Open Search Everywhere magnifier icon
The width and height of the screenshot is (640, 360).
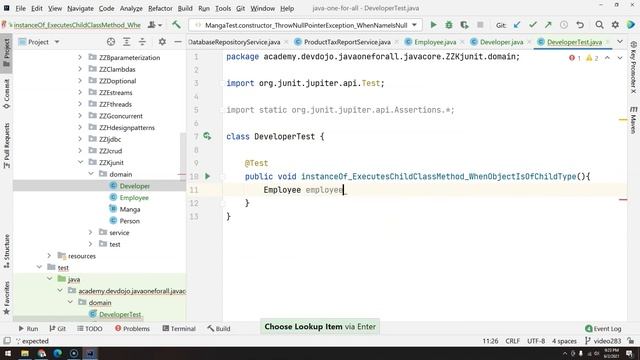(599, 25)
